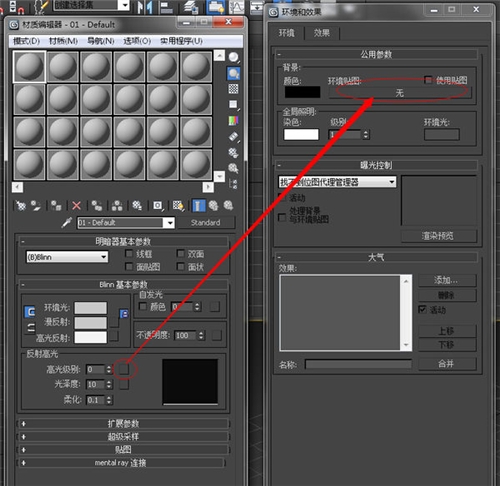Open the 选项(O) menu
Screen dimensions: 500x486
tap(137, 41)
